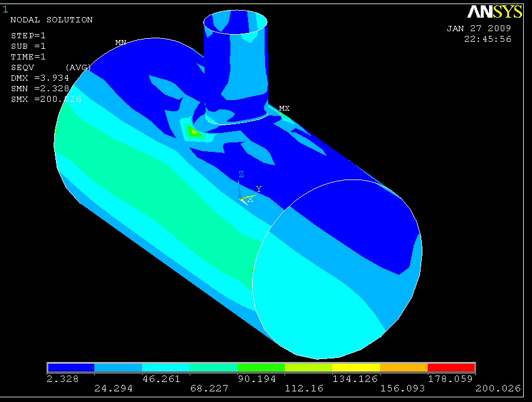Screen dimensions: 532x402
Task: Pick the orange legend color band
Action: pyautogui.click(x=404, y=368)
